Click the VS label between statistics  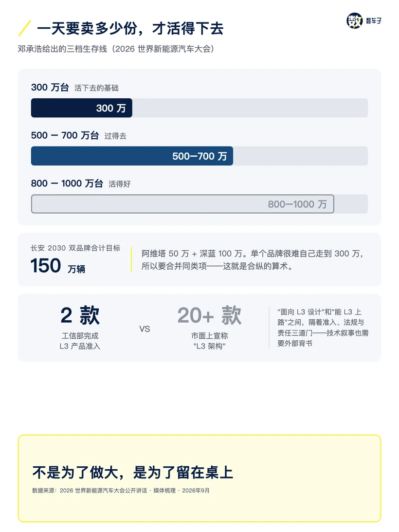click(145, 329)
